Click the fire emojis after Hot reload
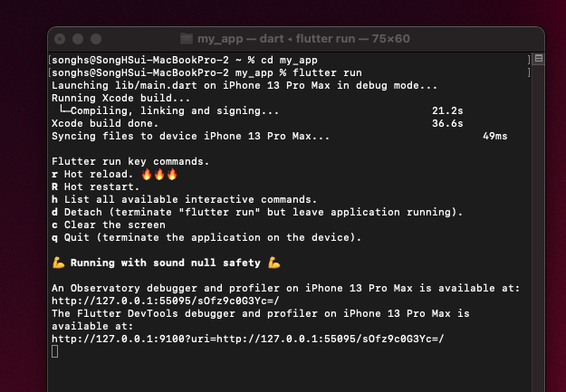This screenshot has height=392, width=566. coord(159,174)
